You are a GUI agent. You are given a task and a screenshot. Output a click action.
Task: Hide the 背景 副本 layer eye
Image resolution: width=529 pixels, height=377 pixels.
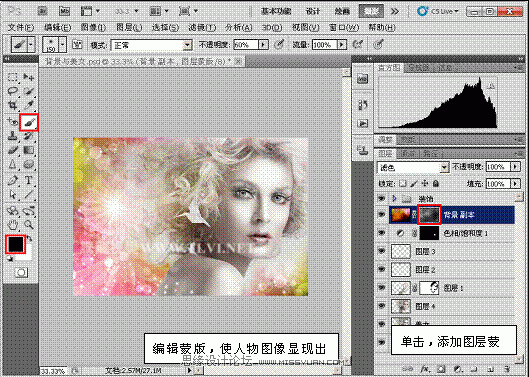[382, 215]
